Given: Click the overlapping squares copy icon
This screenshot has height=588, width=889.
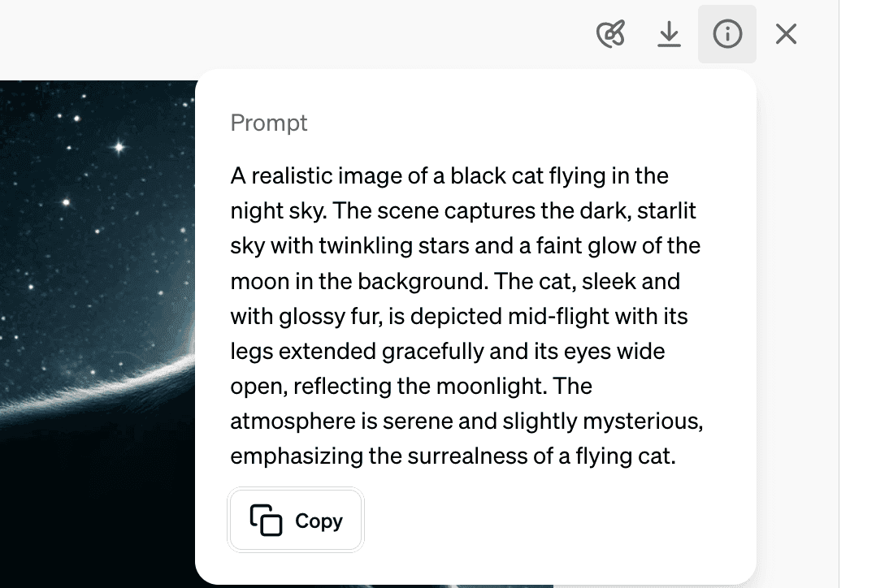Looking at the screenshot, I should tap(266, 521).
